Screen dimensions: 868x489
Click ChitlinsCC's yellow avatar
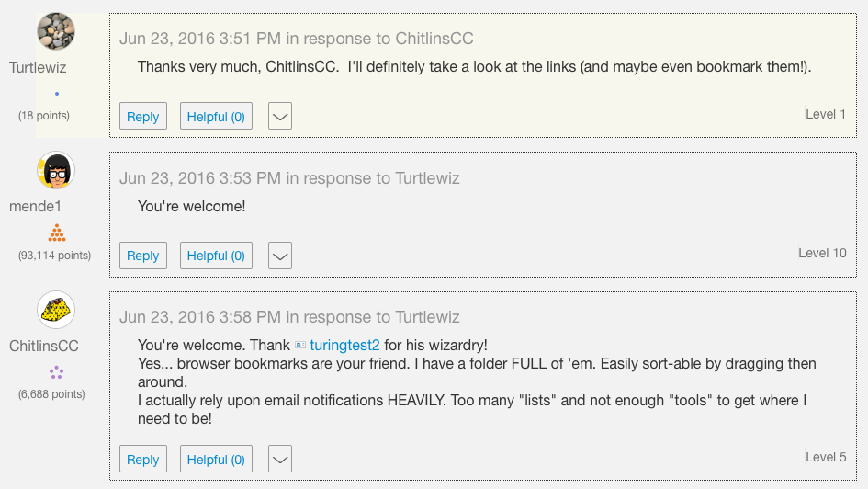coord(56,310)
